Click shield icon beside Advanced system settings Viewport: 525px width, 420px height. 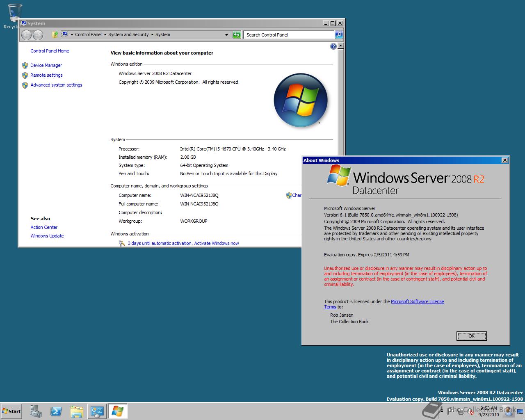pos(25,85)
